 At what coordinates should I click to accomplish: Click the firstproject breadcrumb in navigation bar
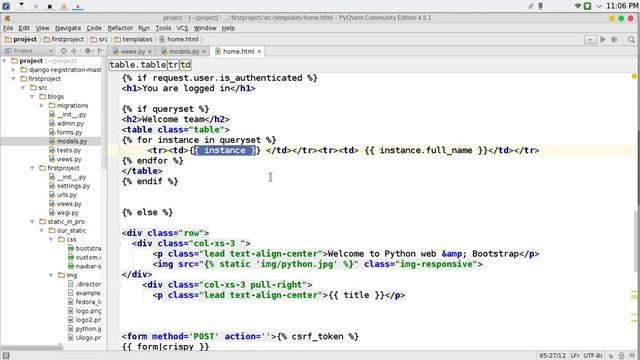(63, 40)
